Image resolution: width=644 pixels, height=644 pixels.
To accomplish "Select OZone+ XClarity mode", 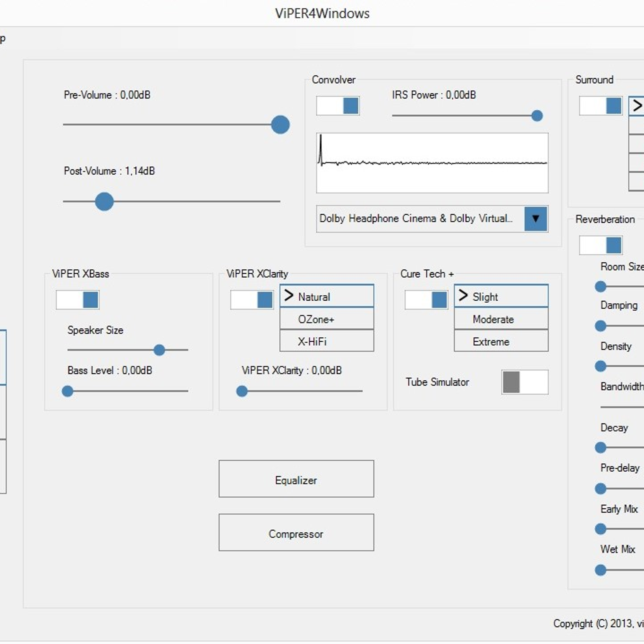I will (x=327, y=319).
